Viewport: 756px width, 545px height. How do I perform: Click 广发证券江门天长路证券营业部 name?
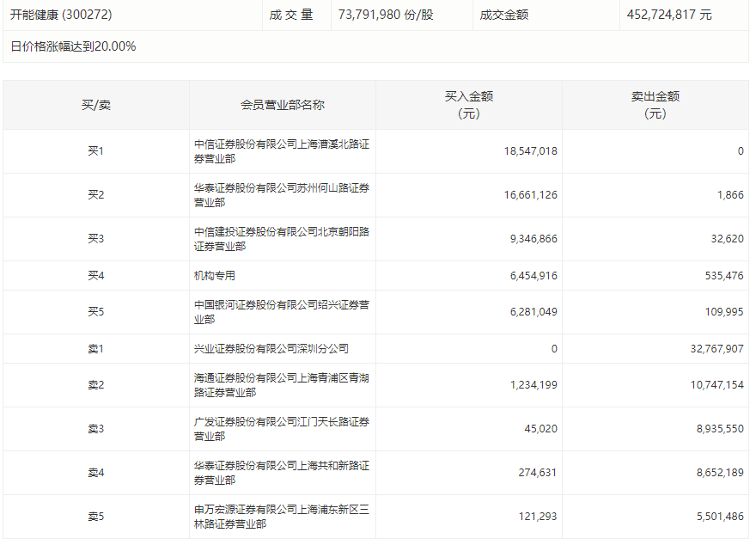point(282,429)
